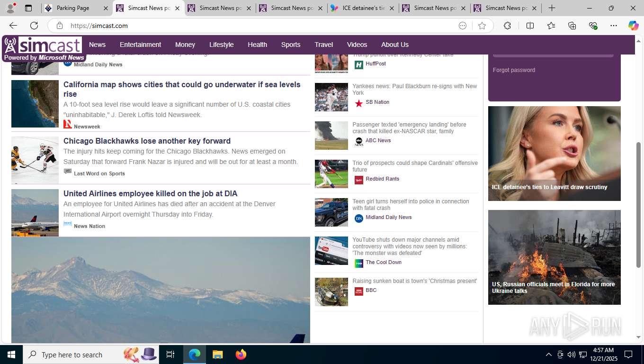Launch Copilot from the toolbar icon
Screen dimensions: 644x364
(634, 26)
